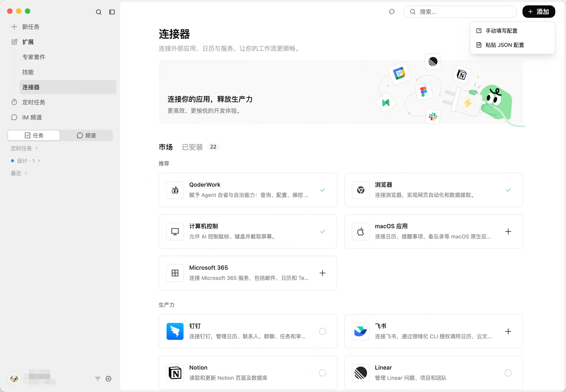Screen dimensions: 566x392
Task: Expand the 设计 · 1 group
Action: [x=26, y=161]
